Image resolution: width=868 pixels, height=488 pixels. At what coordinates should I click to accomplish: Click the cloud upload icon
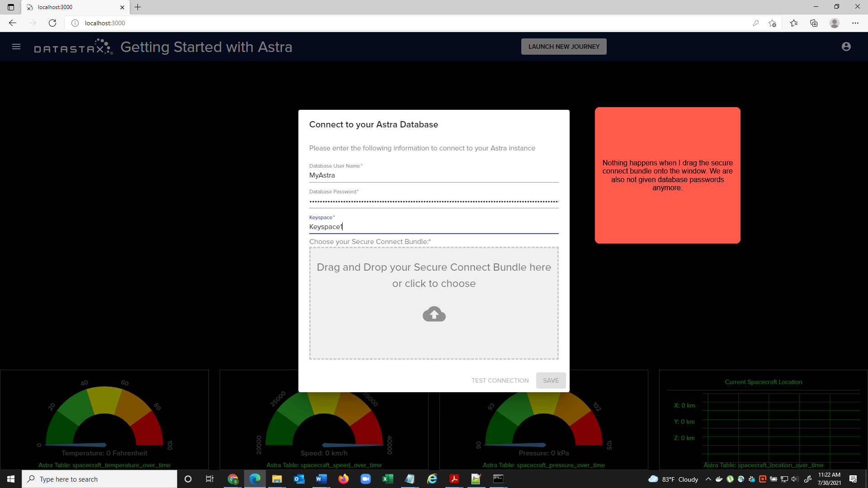[434, 314]
